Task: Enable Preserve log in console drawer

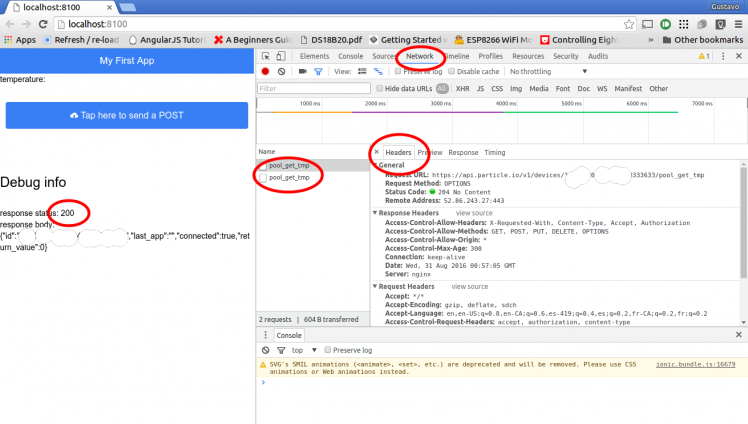Action: 328,350
